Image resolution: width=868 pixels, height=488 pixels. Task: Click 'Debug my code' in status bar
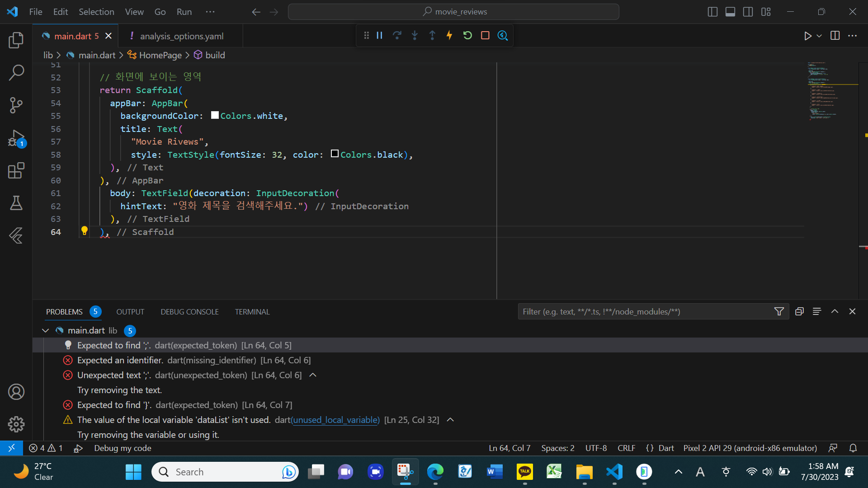click(x=123, y=448)
